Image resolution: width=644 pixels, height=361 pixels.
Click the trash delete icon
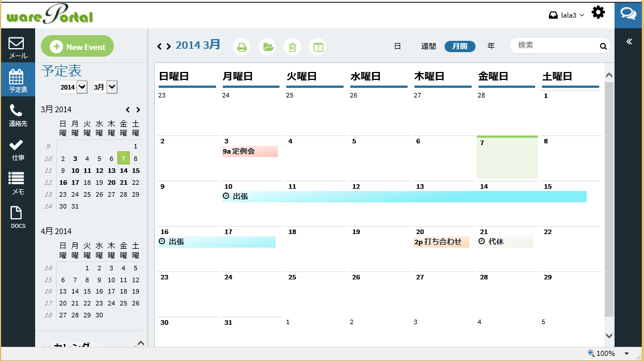tap(293, 47)
